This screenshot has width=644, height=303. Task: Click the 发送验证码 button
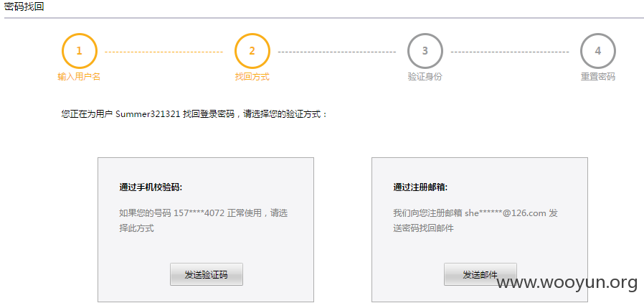tap(206, 274)
